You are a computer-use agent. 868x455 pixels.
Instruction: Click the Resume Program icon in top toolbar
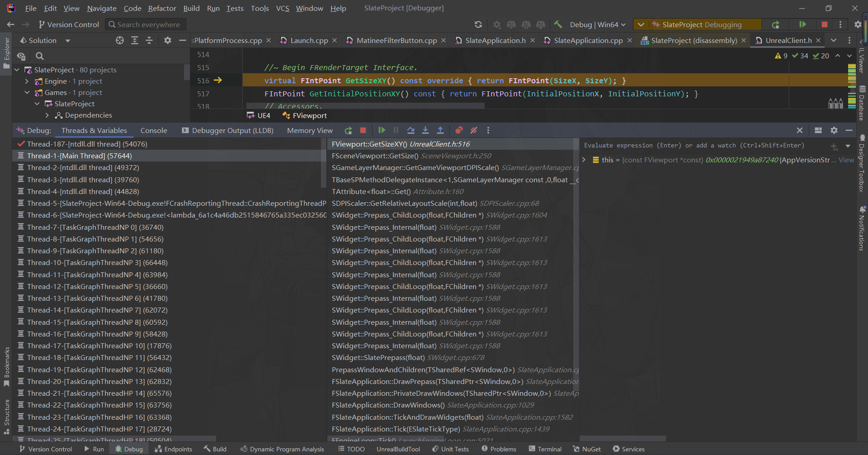coord(802,24)
